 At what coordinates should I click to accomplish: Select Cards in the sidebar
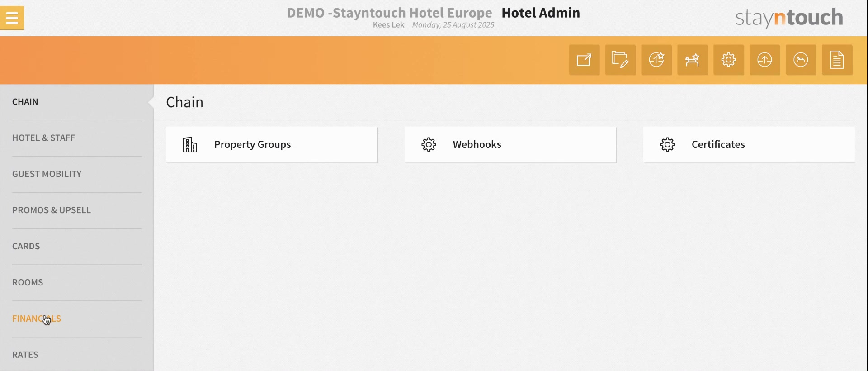tap(26, 247)
